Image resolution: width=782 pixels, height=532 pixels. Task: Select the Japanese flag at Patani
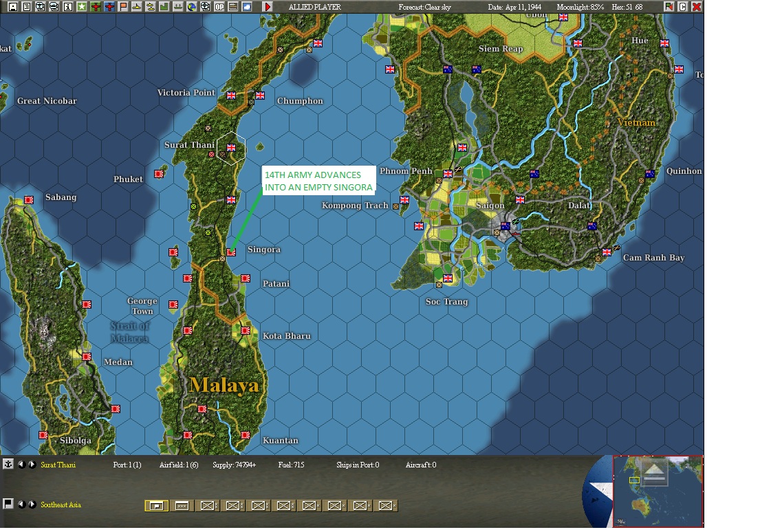(x=246, y=278)
